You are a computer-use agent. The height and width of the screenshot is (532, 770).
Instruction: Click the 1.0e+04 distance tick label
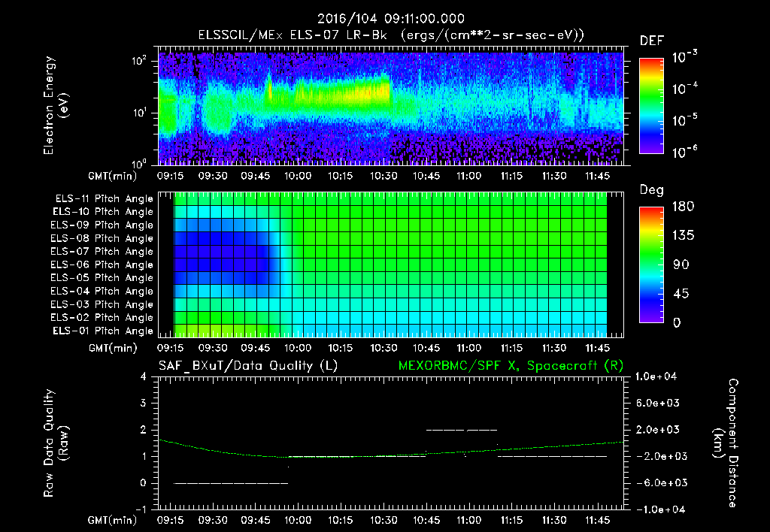click(x=656, y=376)
